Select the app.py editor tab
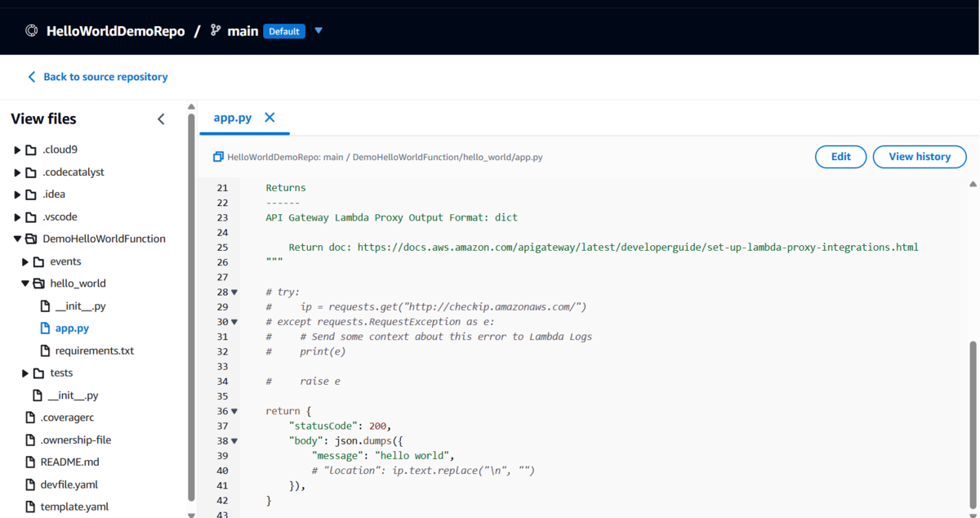Image resolution: width=980 pixels, height=518 pixels. [x=232, y=118]
